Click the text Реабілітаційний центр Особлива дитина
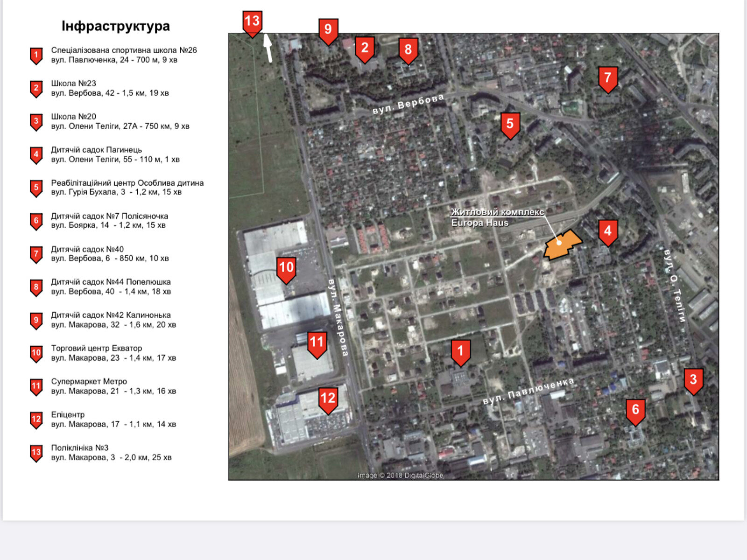Screen dimensions: 747x560 tap(127, 183)
